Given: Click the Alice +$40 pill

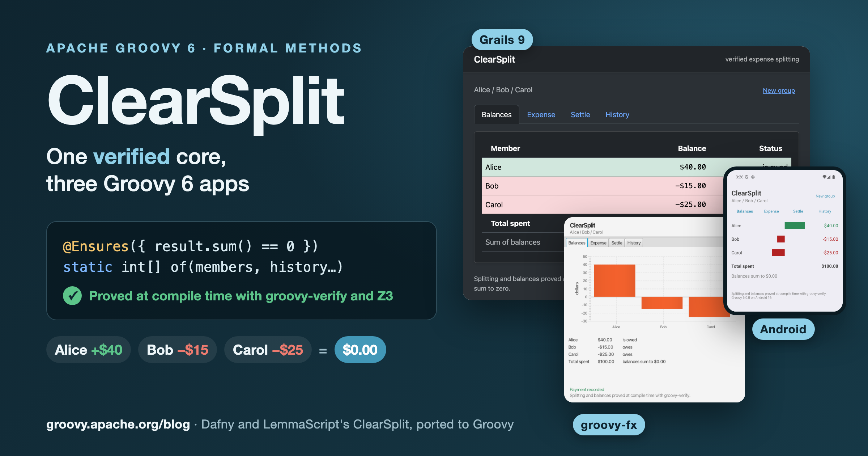Looking at the screenshot, I should point(89,350).
